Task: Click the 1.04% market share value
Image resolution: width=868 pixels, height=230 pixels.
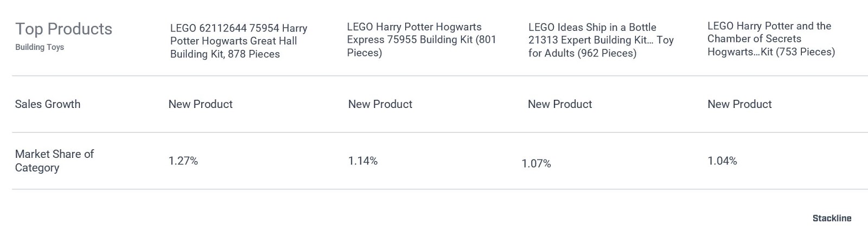Action: click(722, 161)
